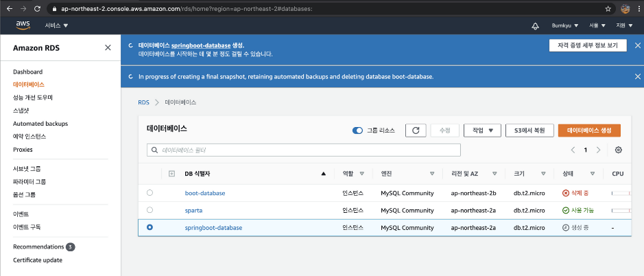Viewport: 644px width, 276px height.
Task: Open the 서울 region dropdown
Action: click(597, 25)
